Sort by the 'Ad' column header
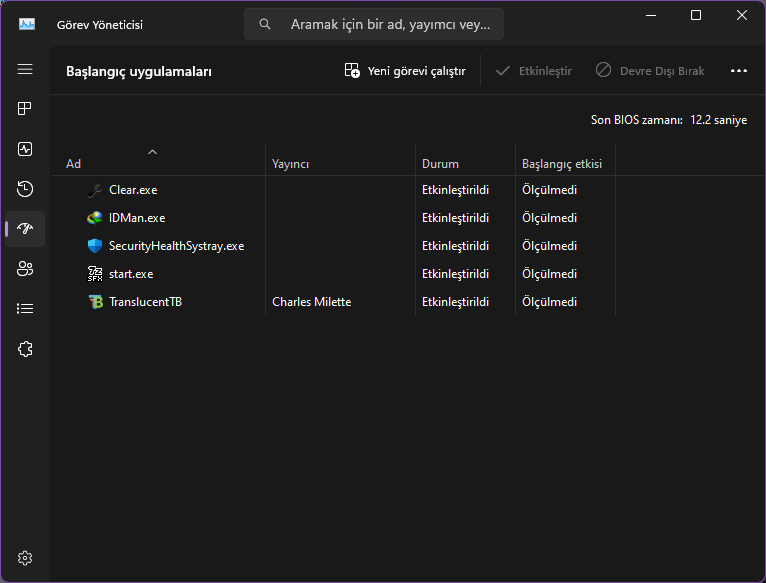Screen dimensions: 766x583 click(74, 163)
